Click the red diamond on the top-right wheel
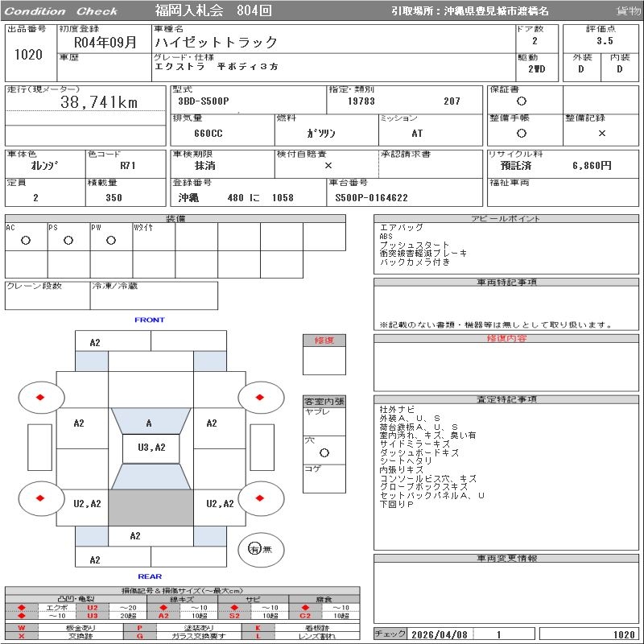 pyautogui.click(x=259, y=397)
